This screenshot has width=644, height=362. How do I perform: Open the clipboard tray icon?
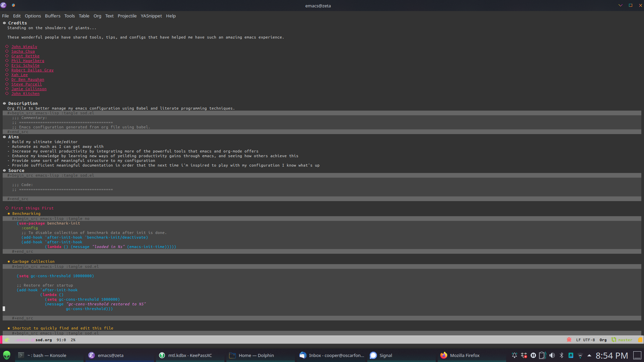(542, 355)
